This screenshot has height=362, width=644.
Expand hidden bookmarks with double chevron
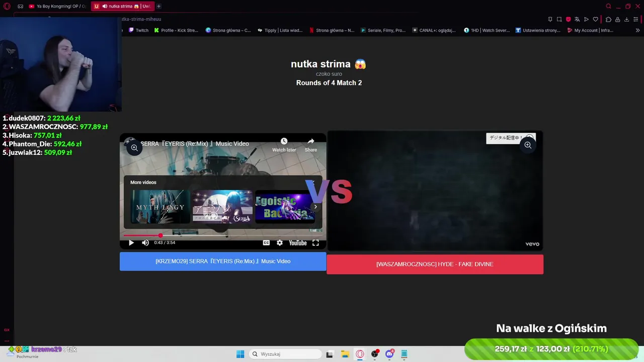pyautogui.click(x=637, y=30)
